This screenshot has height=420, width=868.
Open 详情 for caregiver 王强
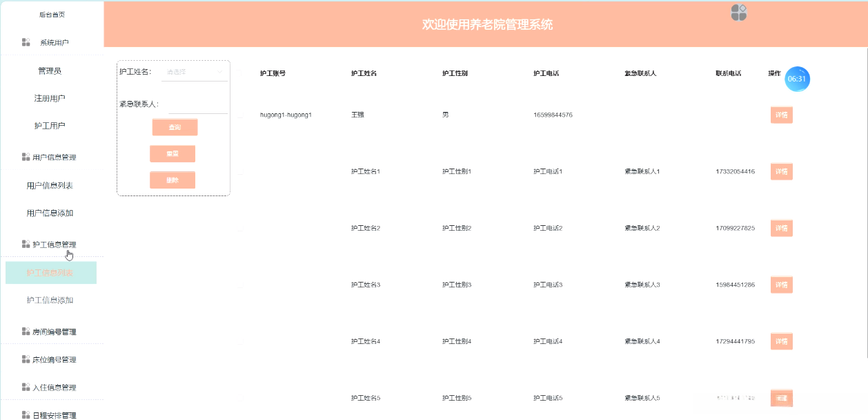[781, 115]
